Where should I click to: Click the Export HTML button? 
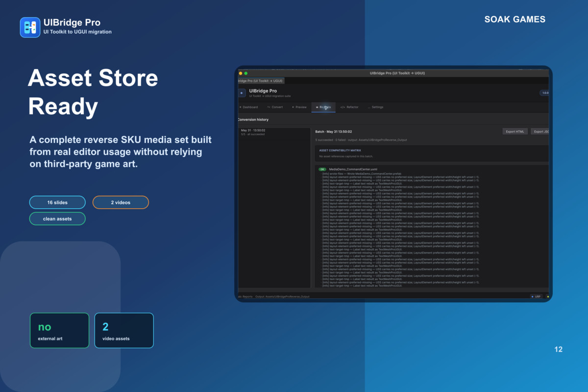[515, 131]
